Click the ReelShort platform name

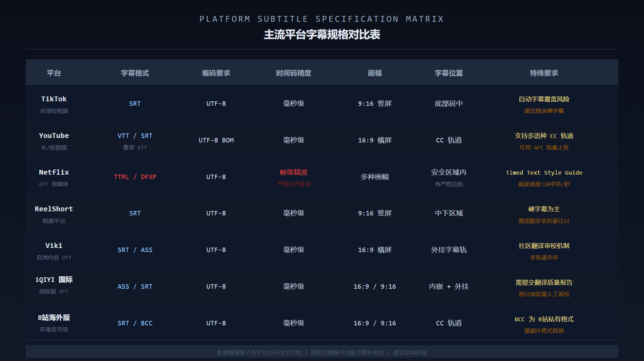(x=54, y=209)
